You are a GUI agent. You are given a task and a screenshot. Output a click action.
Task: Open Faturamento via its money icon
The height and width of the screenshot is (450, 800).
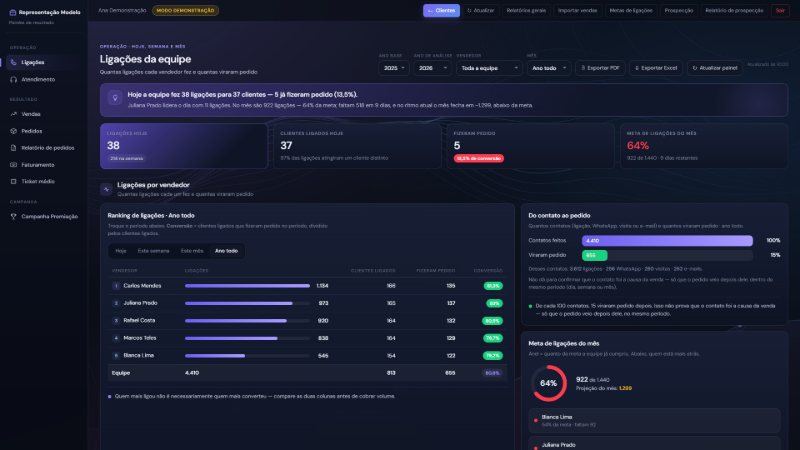pos(13,165)
